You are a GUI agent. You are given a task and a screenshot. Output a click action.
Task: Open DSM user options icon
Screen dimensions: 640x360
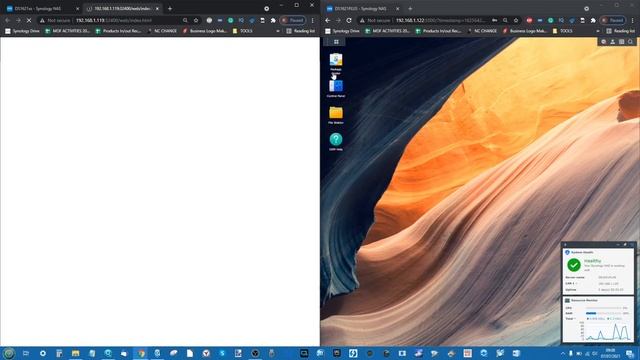[613, 42]
